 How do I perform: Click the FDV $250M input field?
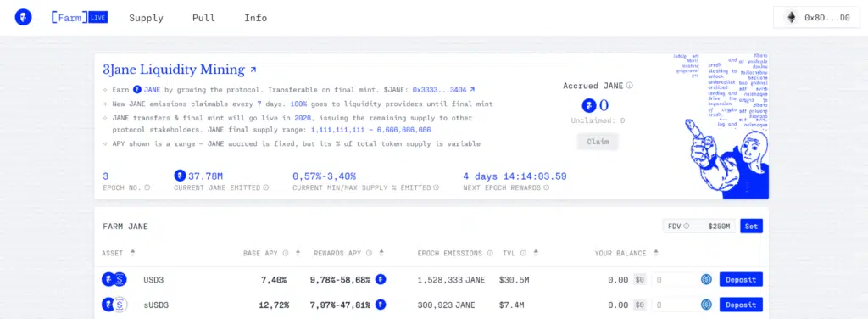click(699, 226)
